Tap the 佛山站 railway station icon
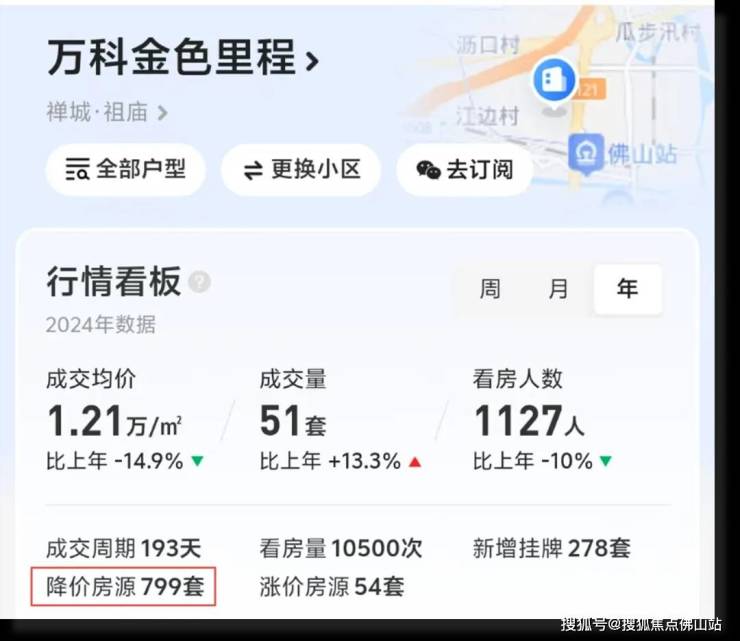This screenshot has height=641, width=740. [x=586, y=152]
